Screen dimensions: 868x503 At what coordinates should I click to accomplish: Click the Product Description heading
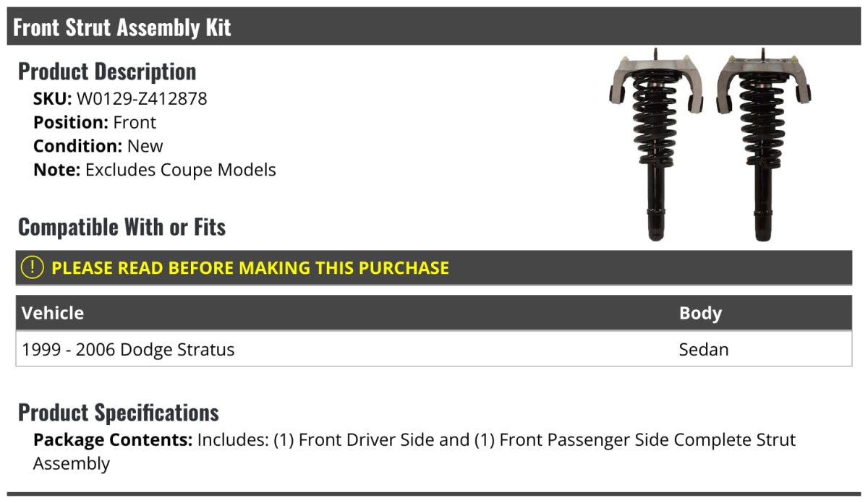click(x=107, y=72)
